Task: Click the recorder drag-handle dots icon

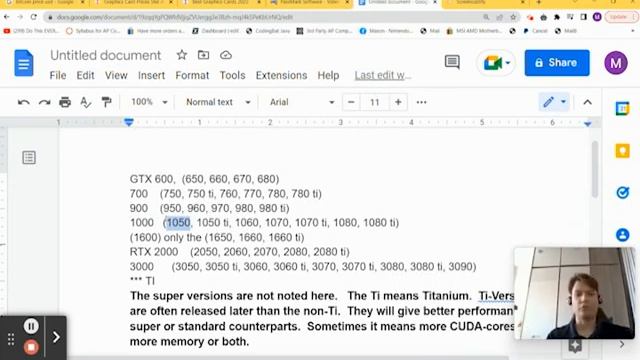Action: click(11, 339)
